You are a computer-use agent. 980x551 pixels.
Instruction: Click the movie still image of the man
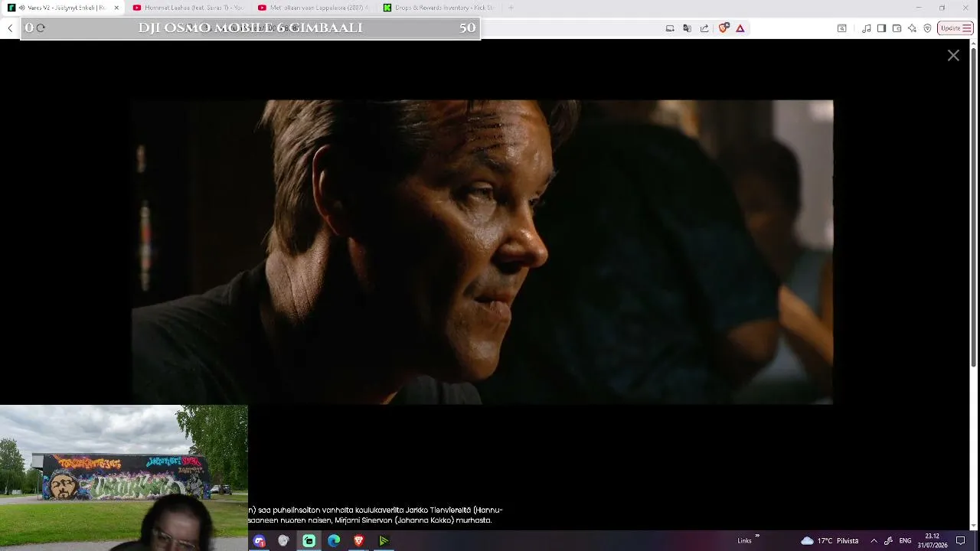tap(482, 252)
